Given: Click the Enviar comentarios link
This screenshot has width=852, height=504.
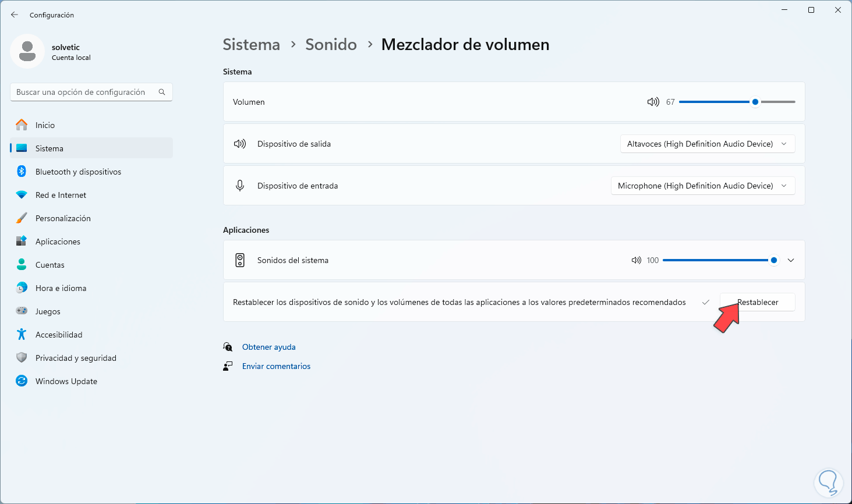Looking at the screenshot, I should tap(276, 366).
